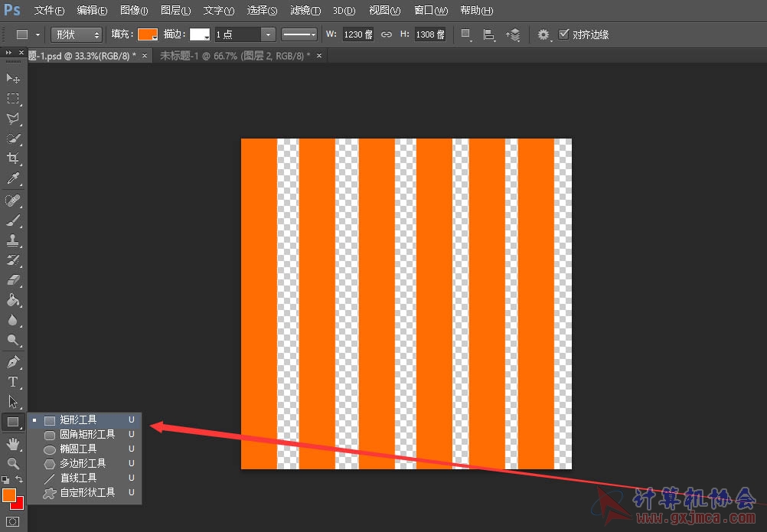The height and width of the screenshot is (532, 767).
Task: Click the Rectangle shape tool in toolbar
Action: point(13,422)
